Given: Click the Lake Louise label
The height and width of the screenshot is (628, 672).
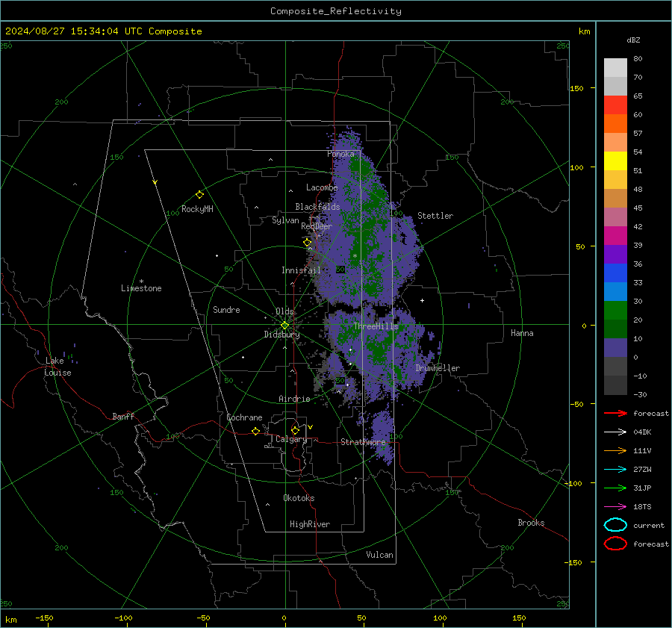Looking at the screenshot, I should (x=57, y=367).
